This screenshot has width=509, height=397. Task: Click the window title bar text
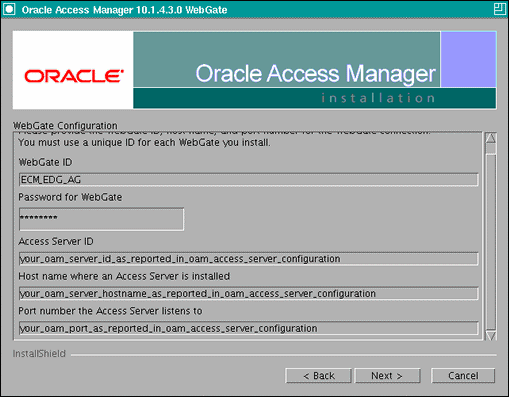(x=124, y=10)
